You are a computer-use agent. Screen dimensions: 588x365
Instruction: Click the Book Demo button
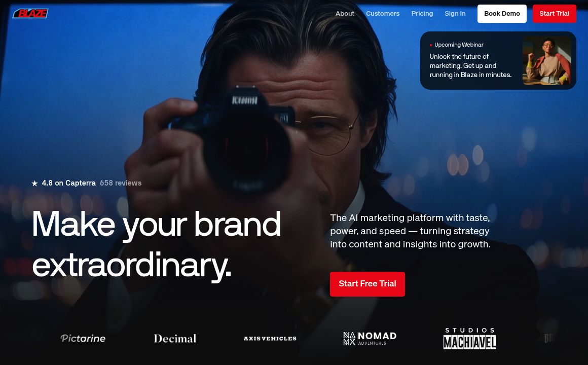tap(502, 14)
